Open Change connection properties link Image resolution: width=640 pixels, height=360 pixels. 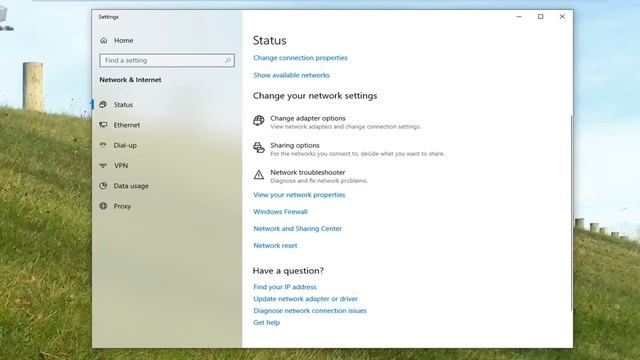click(x=300, y=58)
